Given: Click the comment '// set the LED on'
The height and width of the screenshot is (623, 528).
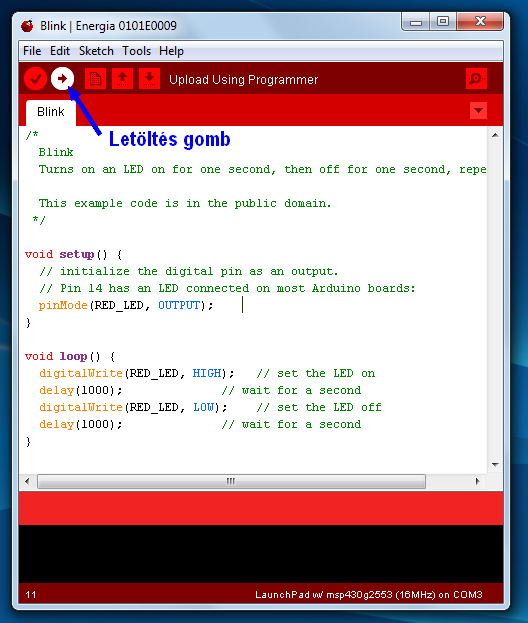Looking at the screenshot, I should (x=315, y=373).
